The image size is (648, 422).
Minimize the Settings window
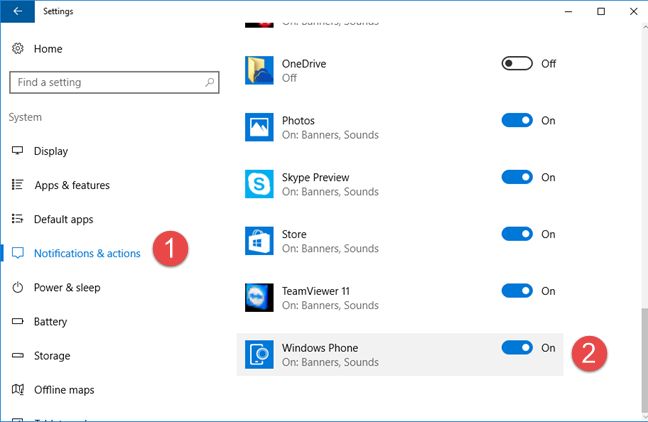pos(569,11)
